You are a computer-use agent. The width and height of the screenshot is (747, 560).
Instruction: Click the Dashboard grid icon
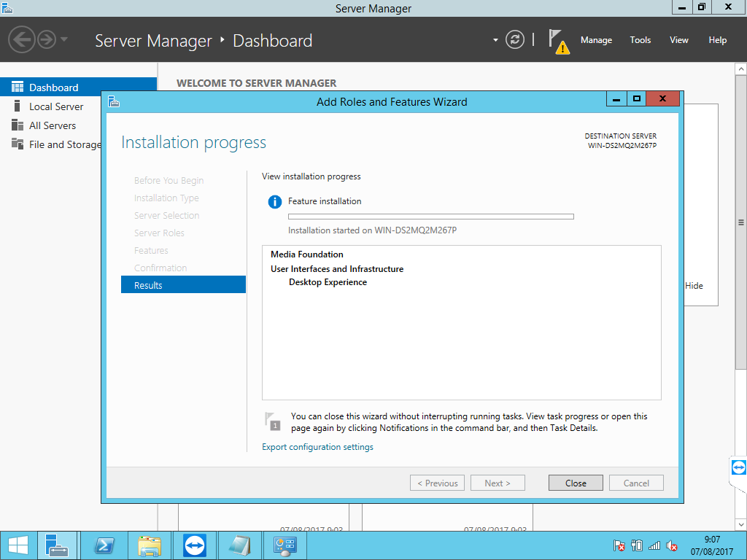tap(18, 87)
